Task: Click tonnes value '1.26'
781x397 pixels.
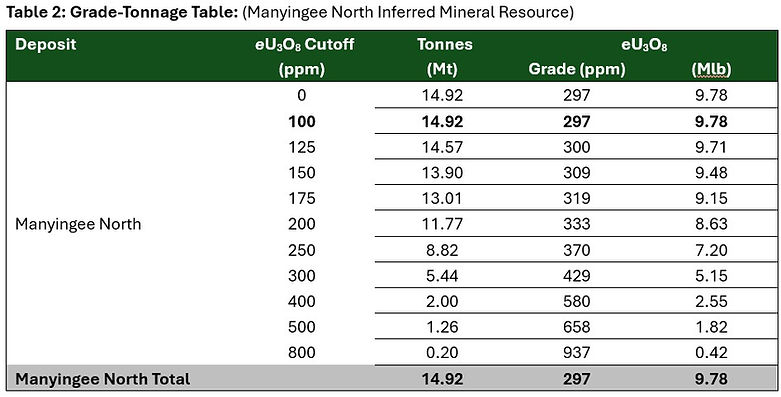Action: (442, 327)
